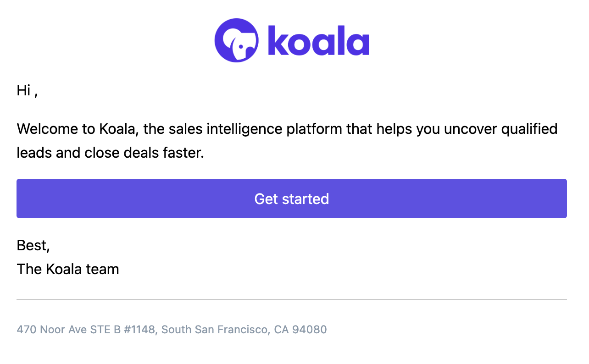Click the 'CA 94080' zip code text
The width and height of the screenshot is (589, 364).
(x=300, y=330)
